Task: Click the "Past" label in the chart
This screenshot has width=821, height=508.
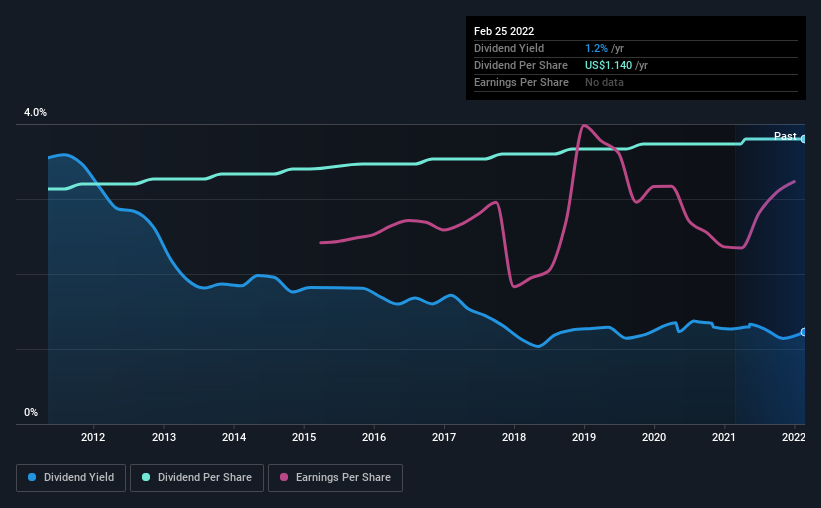Action: 785,136
